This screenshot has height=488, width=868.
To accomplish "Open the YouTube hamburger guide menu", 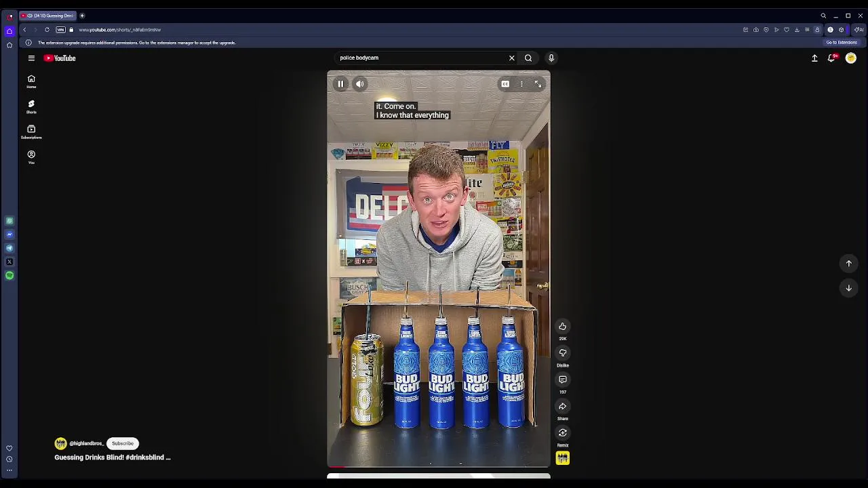I will point(31,58).
